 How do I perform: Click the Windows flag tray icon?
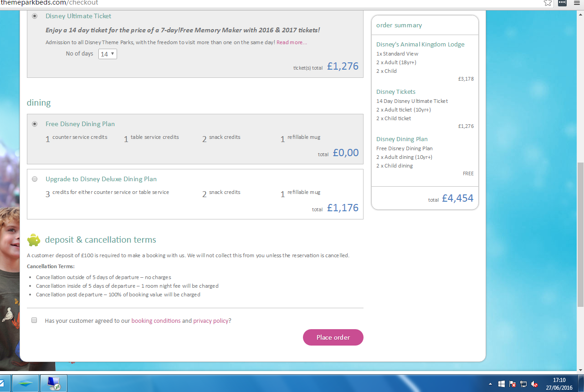pyautogui.click(x=501, y=384)
